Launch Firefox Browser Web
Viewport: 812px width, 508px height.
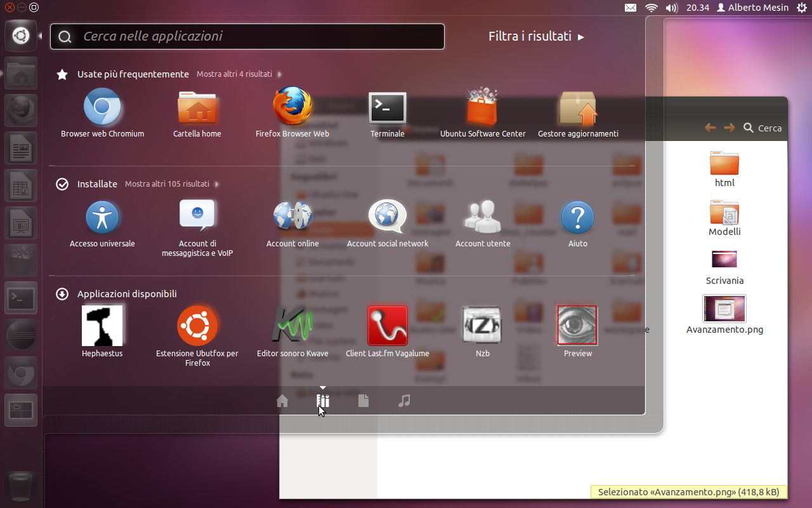point(292,108)
